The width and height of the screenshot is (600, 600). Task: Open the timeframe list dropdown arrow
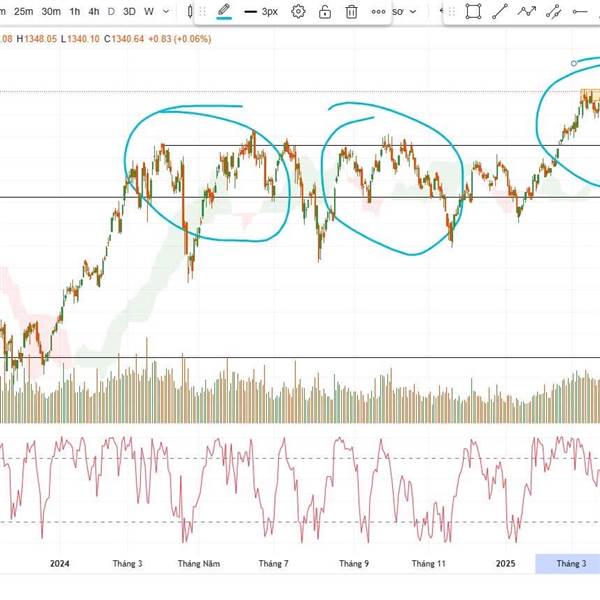coord(166,12)
